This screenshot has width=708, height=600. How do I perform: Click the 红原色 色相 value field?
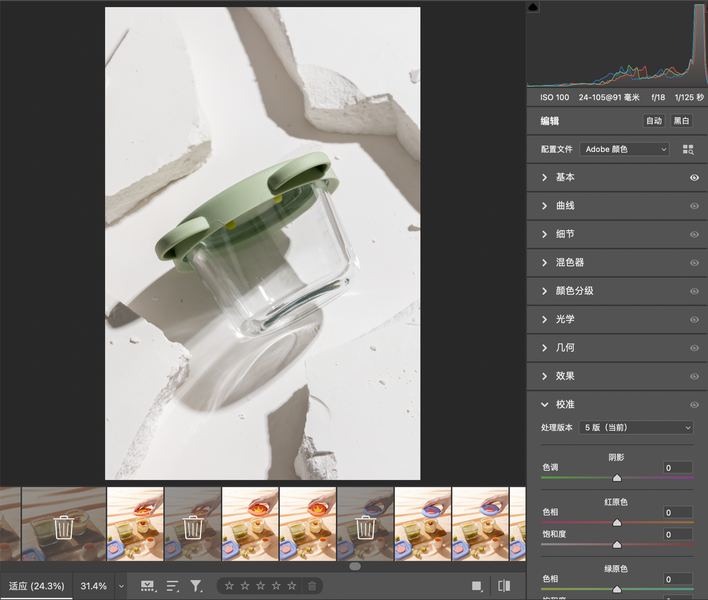678,512
